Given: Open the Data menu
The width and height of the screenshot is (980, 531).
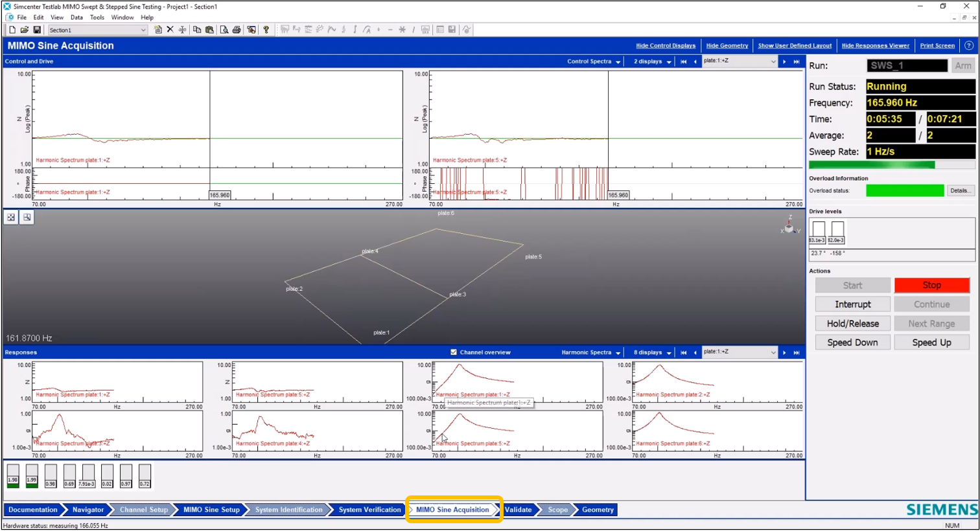Looking at the screenshot, I should point(76,17).
